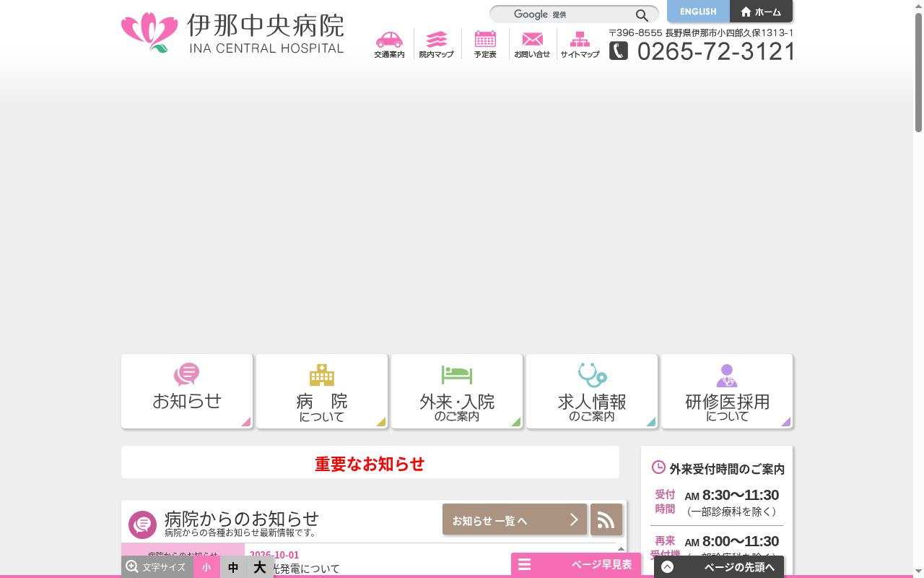Set text size to 小

(x=206, y=567)
